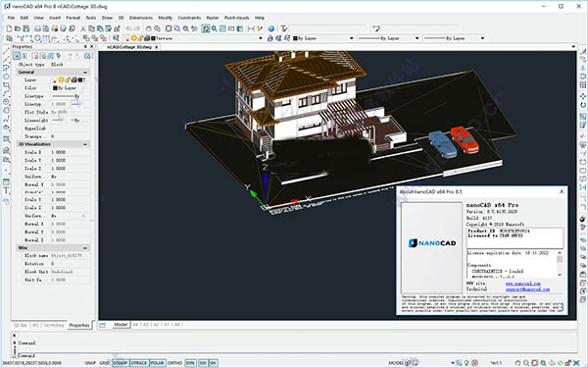The height and width of the screenshot is (368, 588).
Task: Click the status bar red circle icon
Action: click(x=474, y=363)
